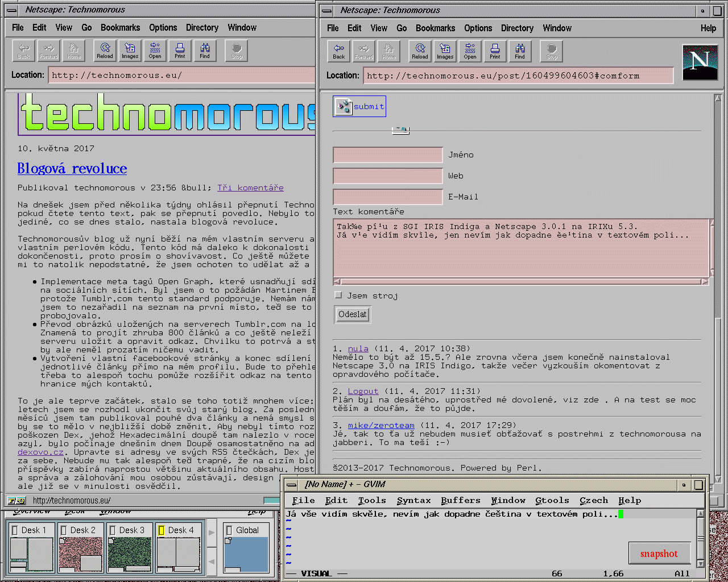This screenshot has width=728, height=582.
Task: Open the Syntax dropdown menu in GVIM
Action: coord(413,500)
